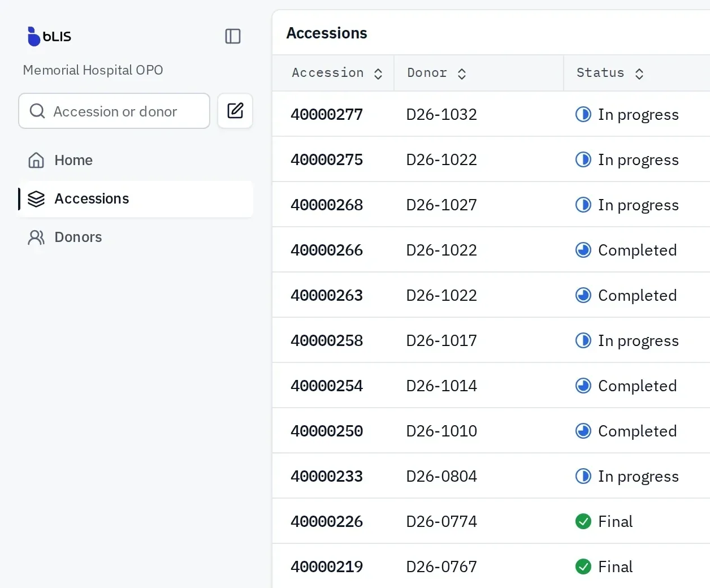Click green Final check icon for 40000226
The width and height of the screenshot is (710, 588).
click(x=583, y=521)
